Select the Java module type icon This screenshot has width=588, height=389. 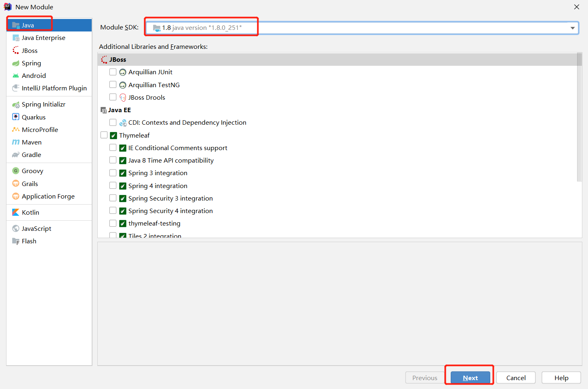coord(16,25)
